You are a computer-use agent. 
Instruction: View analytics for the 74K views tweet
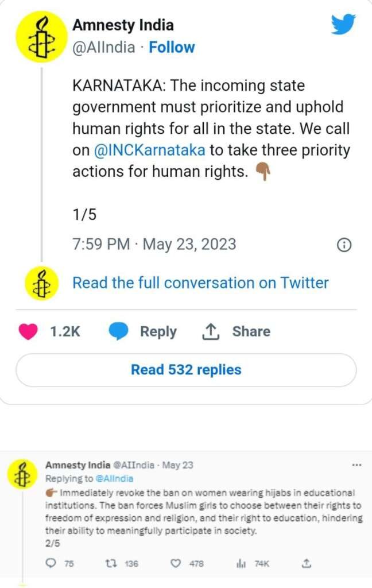pos(241,564)
